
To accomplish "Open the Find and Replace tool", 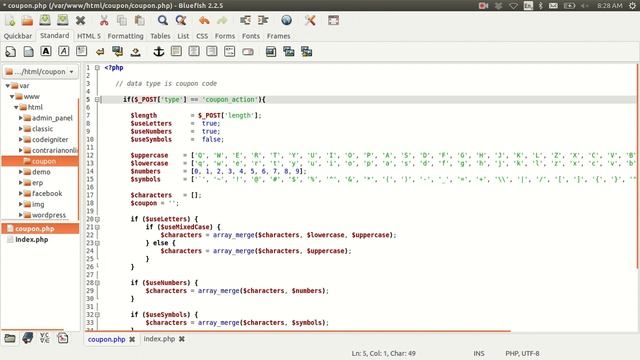I will tap(180, 20).
